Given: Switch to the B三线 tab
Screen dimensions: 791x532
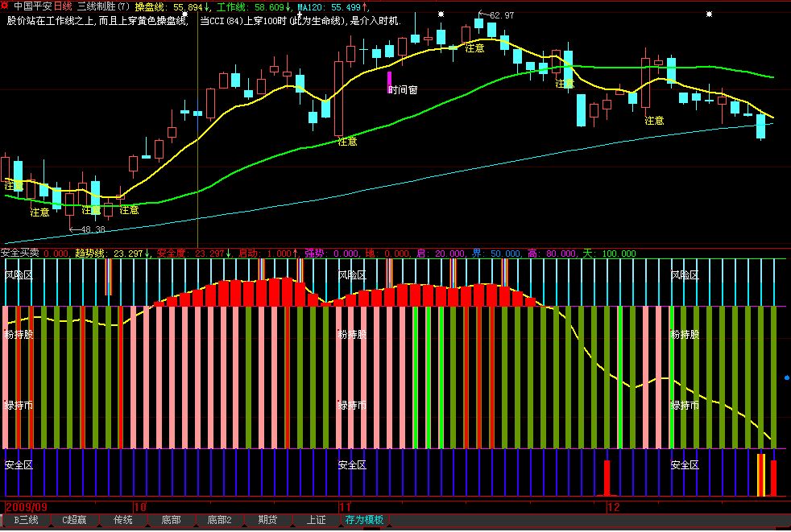Looking at the screenshot, I should [26, 520].
